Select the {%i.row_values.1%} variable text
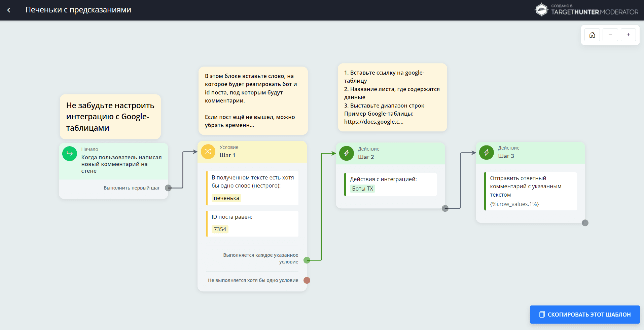This screenshot has height=330, width=644. click(514, 204)
